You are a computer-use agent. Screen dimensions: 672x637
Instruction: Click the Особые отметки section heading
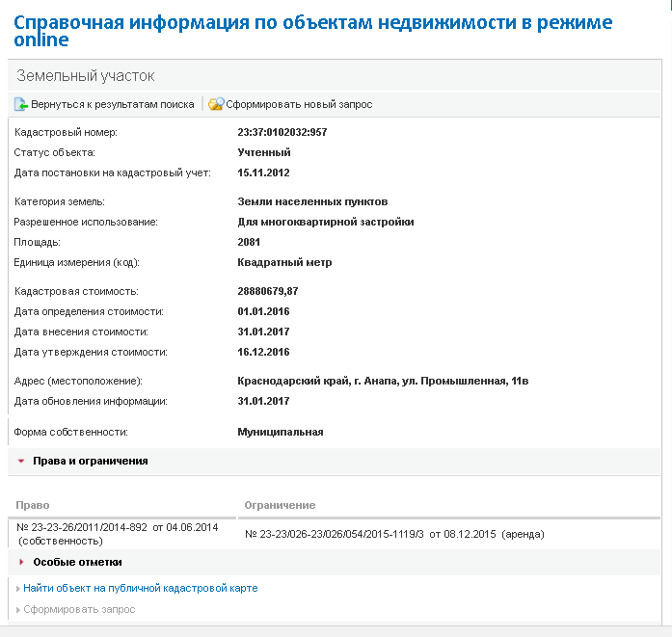click(77, 562)
